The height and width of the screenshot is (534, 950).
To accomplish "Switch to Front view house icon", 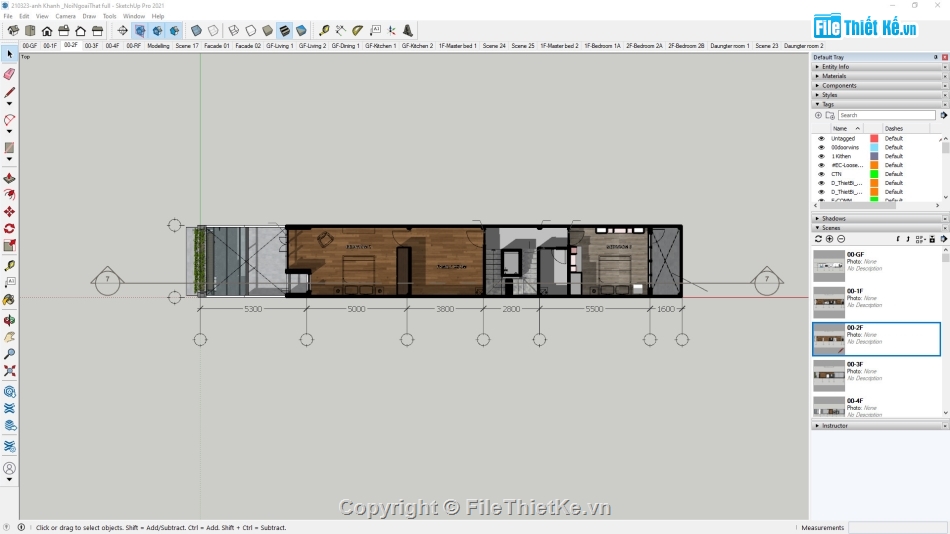I will (47, 30).
